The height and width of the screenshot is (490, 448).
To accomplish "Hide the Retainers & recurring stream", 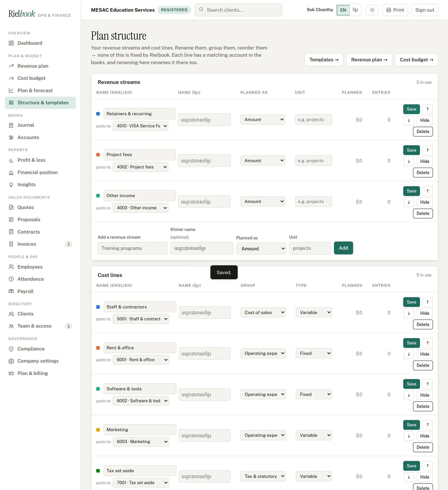I will point(424,120).
